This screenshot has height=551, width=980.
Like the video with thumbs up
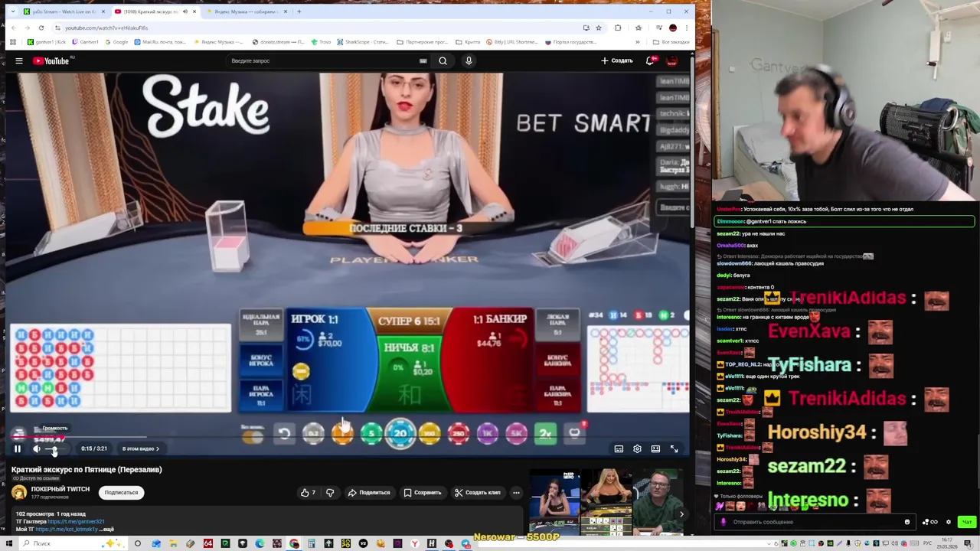click(x=309, y=492)
